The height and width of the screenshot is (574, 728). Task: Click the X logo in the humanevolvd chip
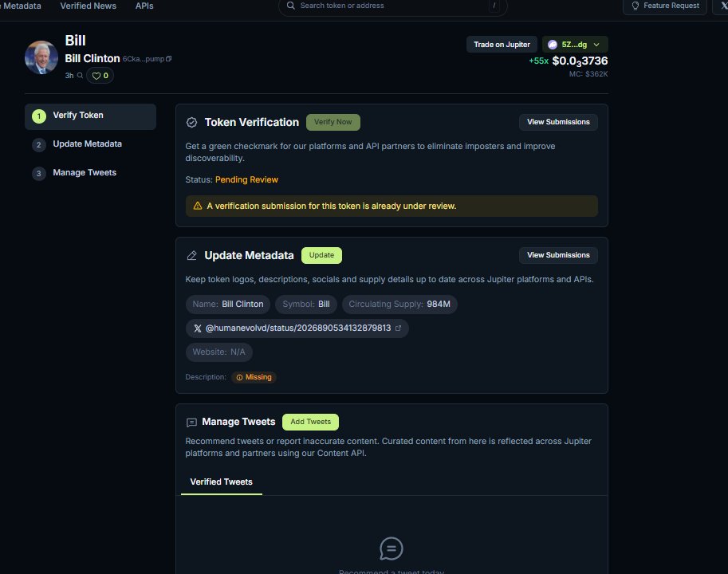(198, 328)
